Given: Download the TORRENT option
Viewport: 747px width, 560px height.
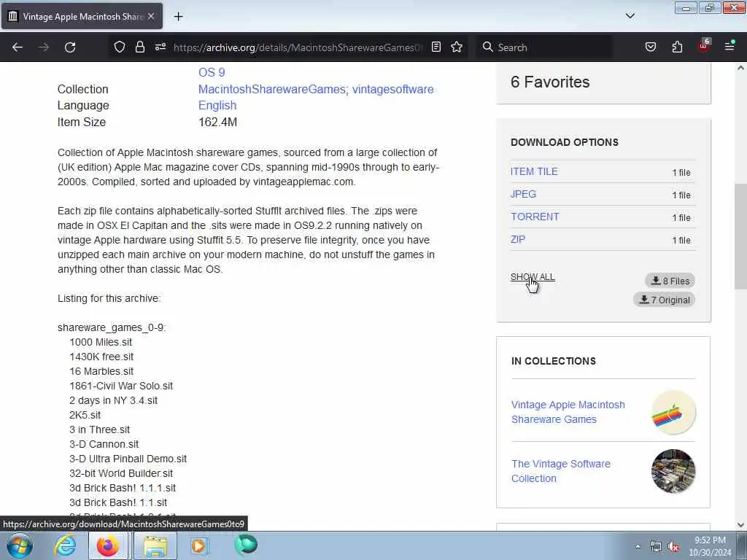Looking at the screenshot, I should coord(535,217).
